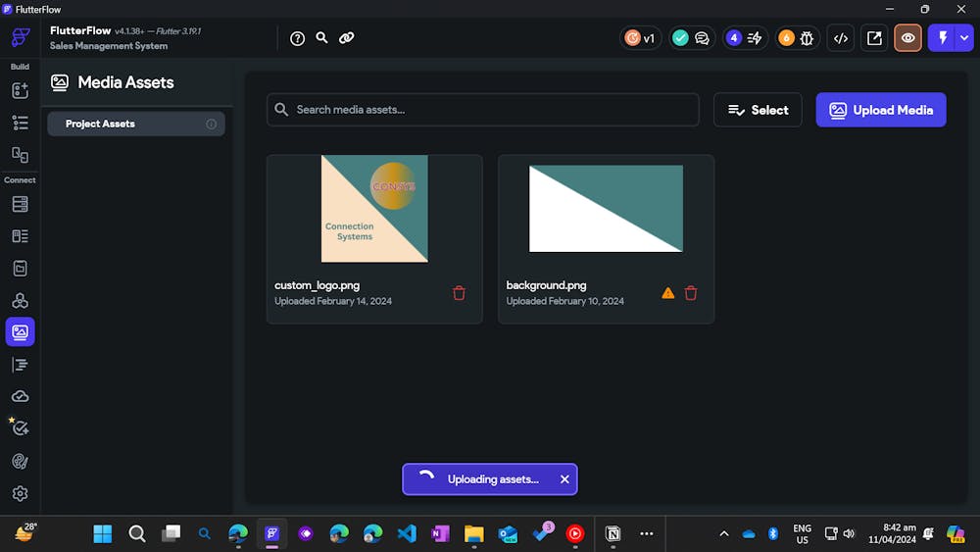Image resolution: width=980 pixels, height=552 pixels.
Task: Open the Tests icon with star
Action: coord(20,427)
